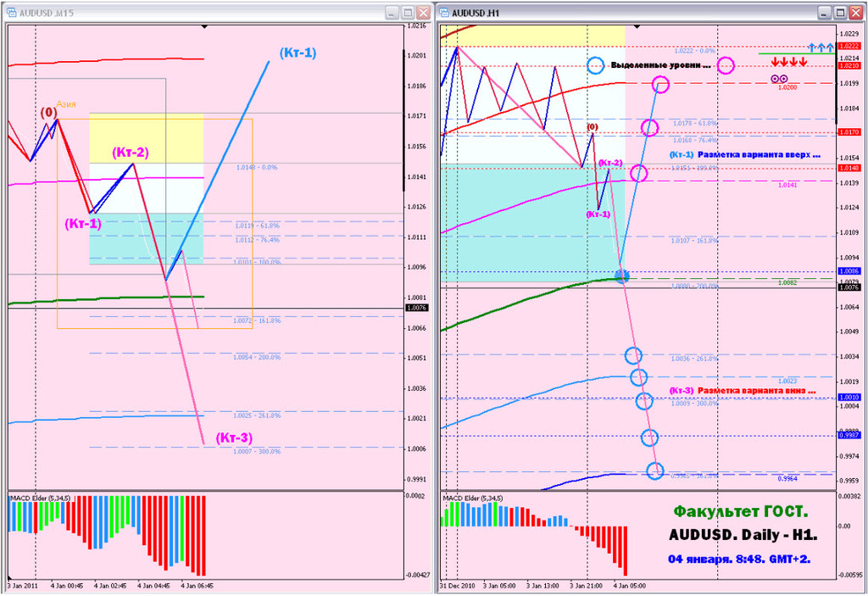The image size is (868, 596).
Task: Click the 4 Jan 02:45 time label
Action: [110, 586]
